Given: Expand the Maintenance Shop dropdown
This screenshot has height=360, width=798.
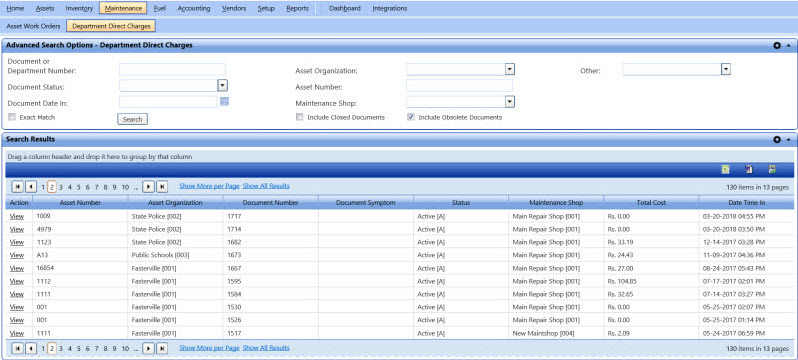Looking at the screenshot, I should (x=510, y=102).
